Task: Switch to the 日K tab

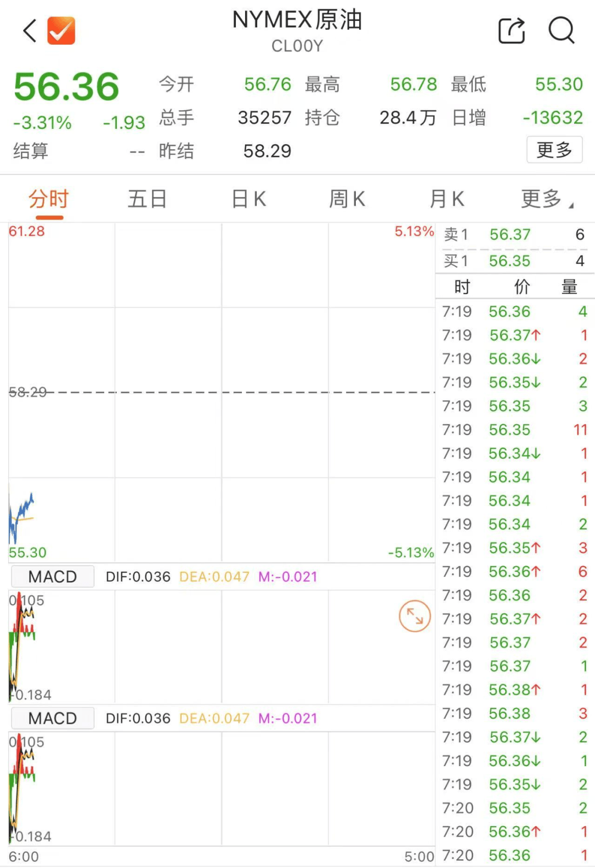Action: pyautogui.click(x=248, y=199)
